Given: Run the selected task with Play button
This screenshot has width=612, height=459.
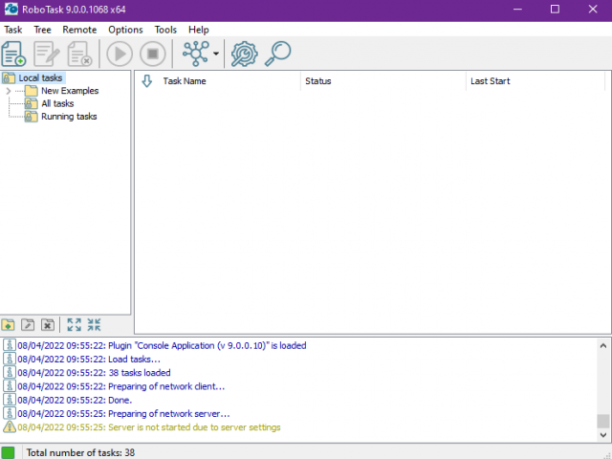Looking at the screenshot, I should (x=119, y=53).
